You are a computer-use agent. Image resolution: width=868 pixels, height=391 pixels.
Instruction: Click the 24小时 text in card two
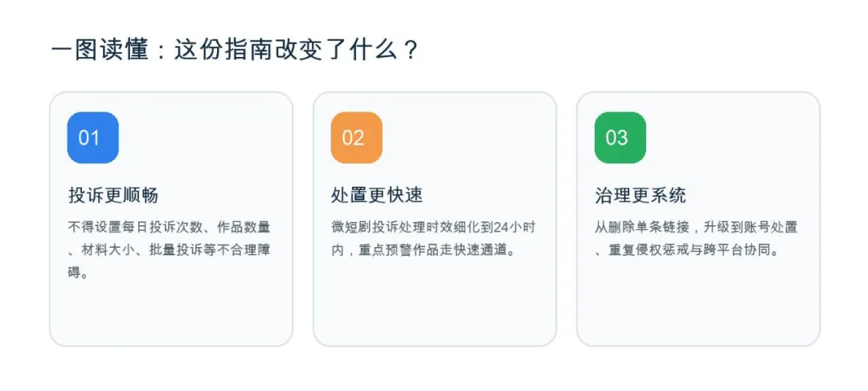point(515,227)
